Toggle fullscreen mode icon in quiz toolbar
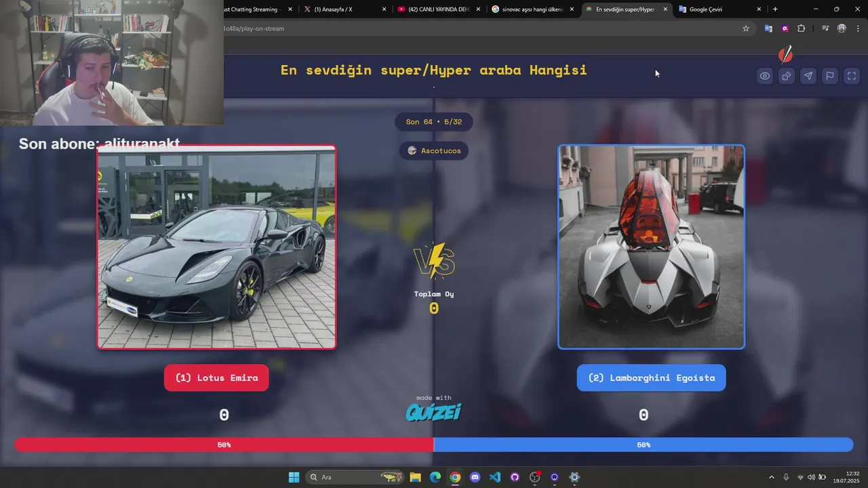The image size is (868, 488). [852, 76]
